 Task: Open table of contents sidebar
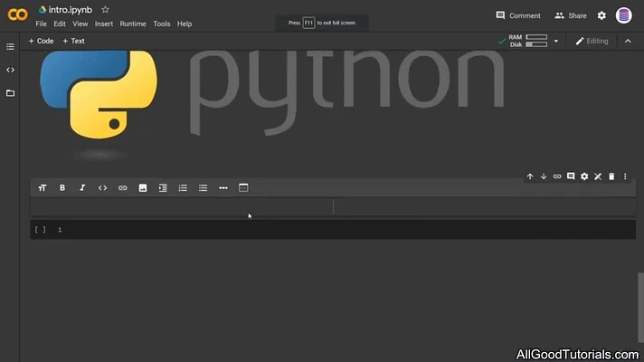tap(10, 47)
